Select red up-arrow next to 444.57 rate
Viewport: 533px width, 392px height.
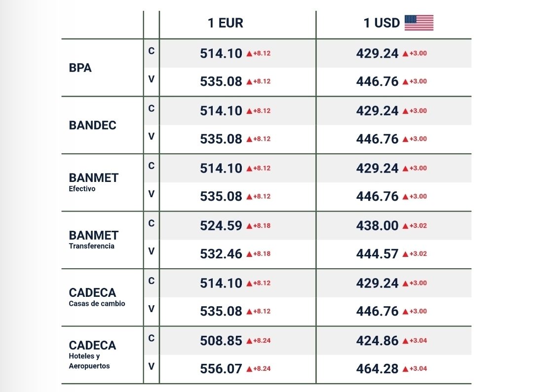pos(405,254)
